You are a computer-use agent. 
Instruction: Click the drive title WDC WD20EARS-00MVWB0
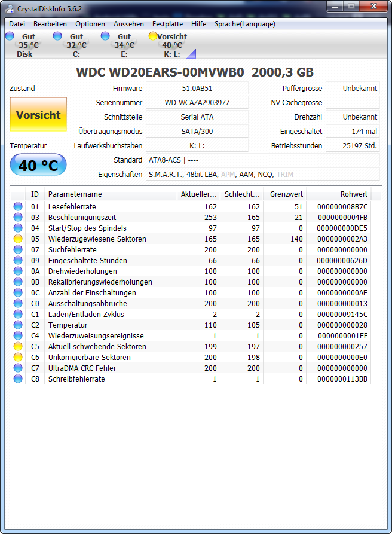point(160,72)
